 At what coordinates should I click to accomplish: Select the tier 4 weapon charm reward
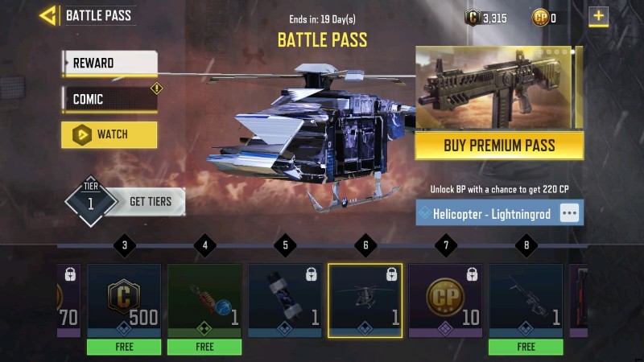click(x=204, y=301)
